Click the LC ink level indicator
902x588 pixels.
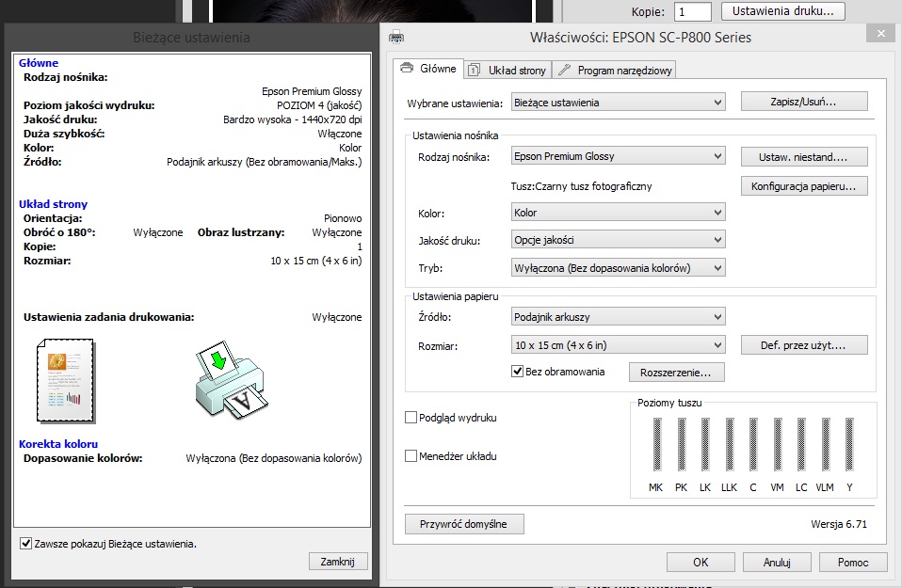tap(801, 444)
